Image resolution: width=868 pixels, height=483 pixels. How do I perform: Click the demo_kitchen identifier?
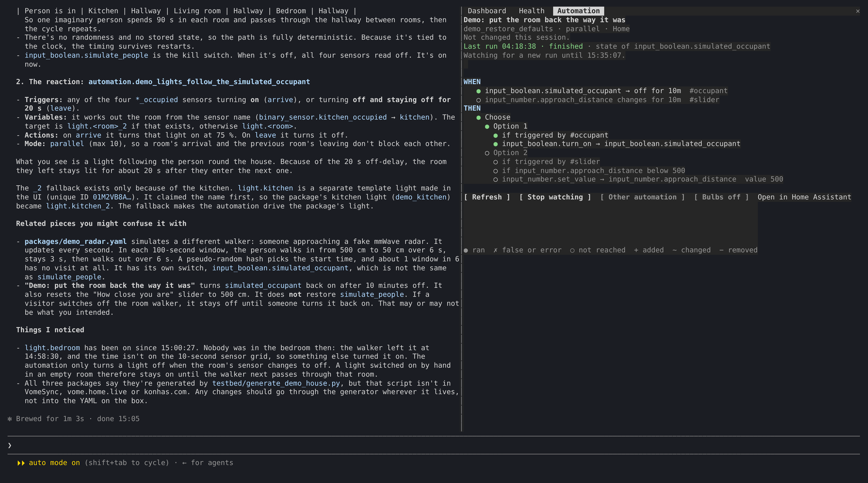coord(421,197)
